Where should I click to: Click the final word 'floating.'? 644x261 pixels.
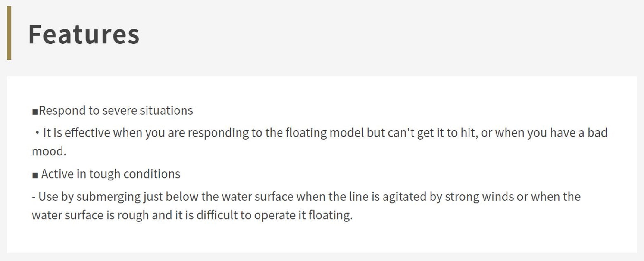331,215
